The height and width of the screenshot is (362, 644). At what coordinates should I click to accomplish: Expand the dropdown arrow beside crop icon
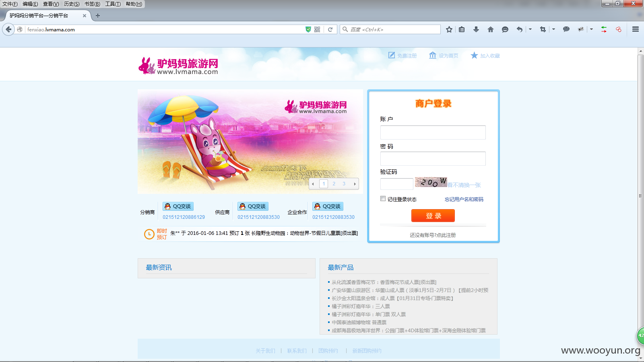click(553, 29)
